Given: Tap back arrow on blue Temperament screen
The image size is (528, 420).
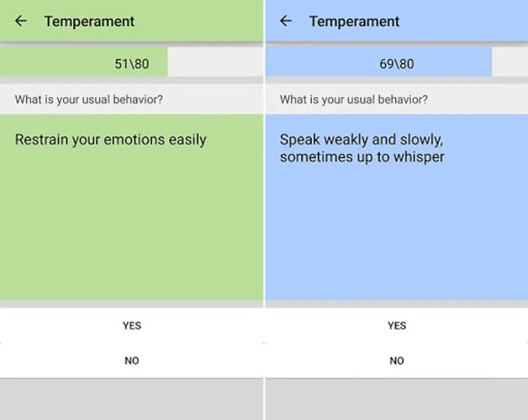Looking at the screenshot, I should (286, 21).
